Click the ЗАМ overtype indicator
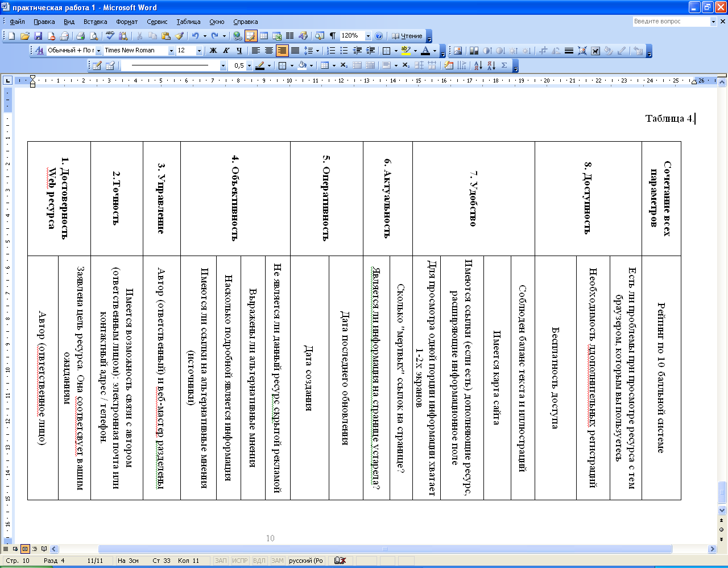Image resolution: width=728 pixels, height=568 pixels. coord(277,561)
